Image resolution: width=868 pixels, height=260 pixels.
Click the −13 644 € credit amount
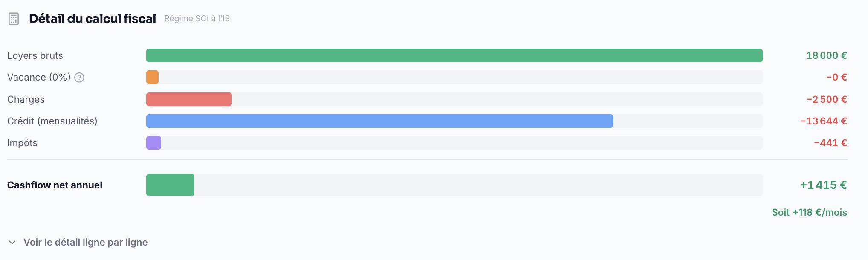(x=823, y=121)
